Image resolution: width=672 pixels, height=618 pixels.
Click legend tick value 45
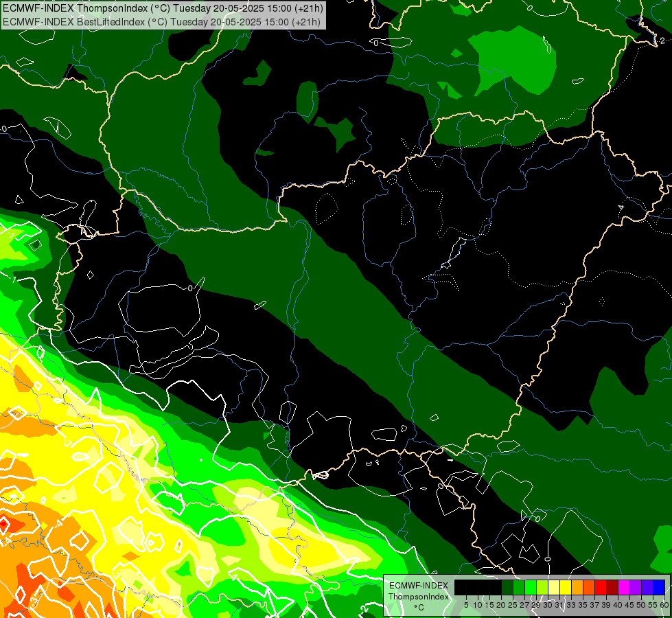pyautogui.click(x=629, y=605)
